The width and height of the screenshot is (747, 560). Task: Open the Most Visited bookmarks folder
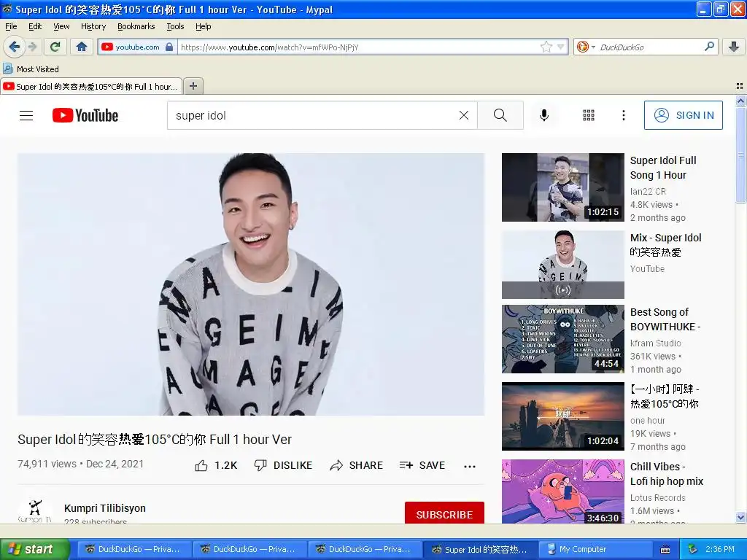click(31, 69)
